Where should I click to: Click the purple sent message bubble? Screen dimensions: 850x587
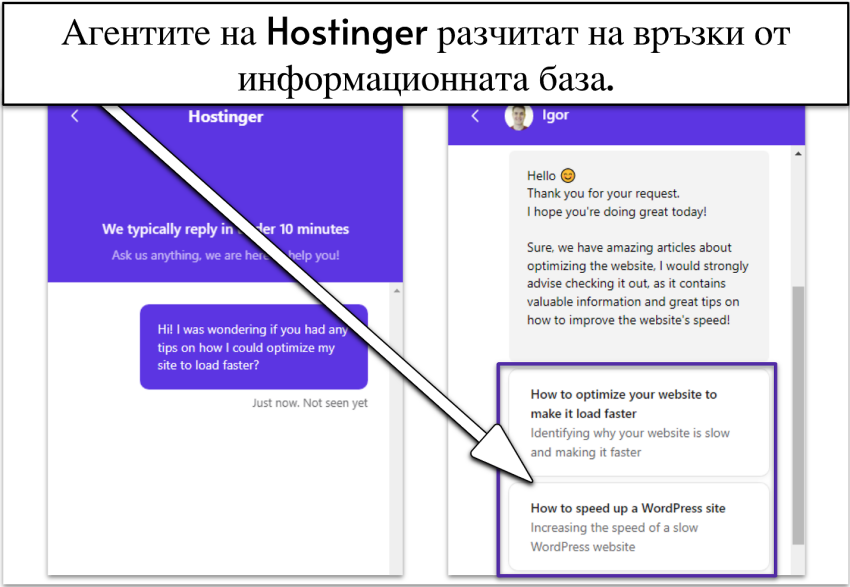[x=253, y=347]
